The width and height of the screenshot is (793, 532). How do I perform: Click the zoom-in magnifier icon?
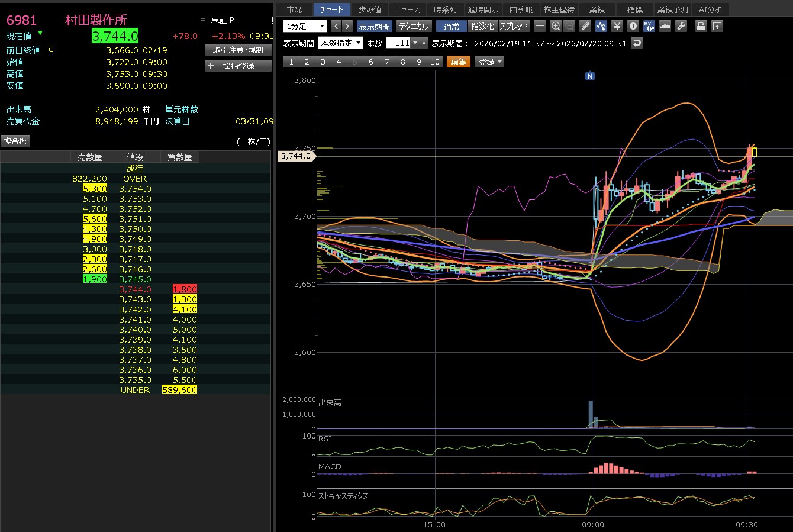point(555,26)
